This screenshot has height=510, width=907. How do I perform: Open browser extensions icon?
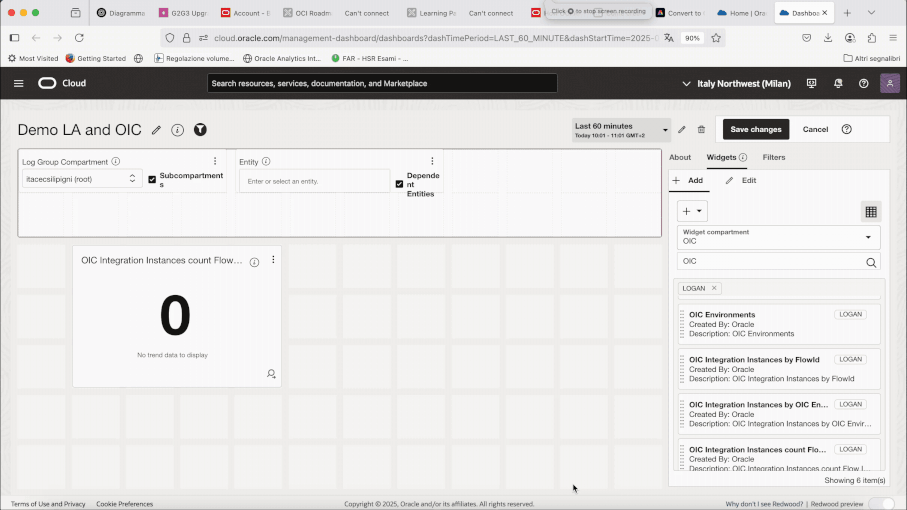(x=872, y=38)
